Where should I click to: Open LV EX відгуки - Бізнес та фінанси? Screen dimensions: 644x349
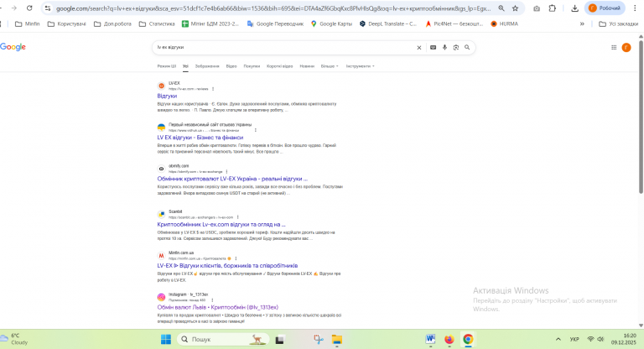200,138
